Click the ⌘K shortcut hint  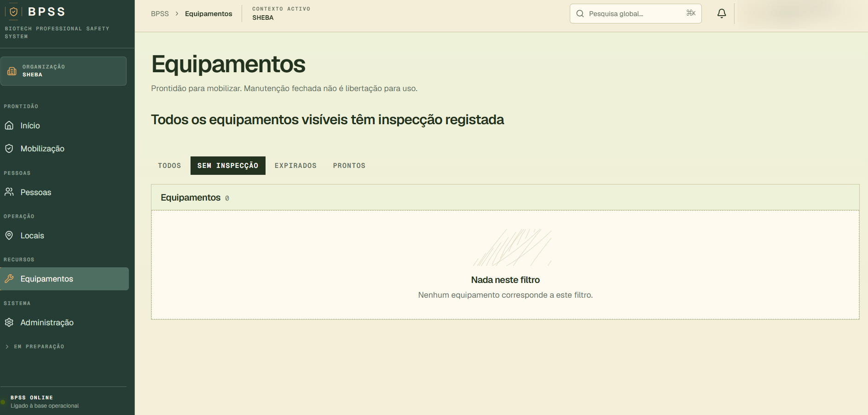[691, 13]
